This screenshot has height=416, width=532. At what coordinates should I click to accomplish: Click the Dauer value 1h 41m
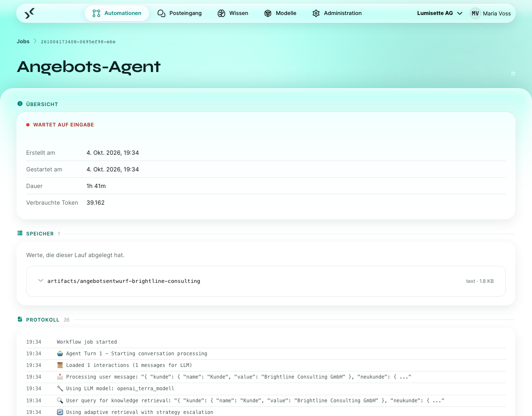pos(96,186)
